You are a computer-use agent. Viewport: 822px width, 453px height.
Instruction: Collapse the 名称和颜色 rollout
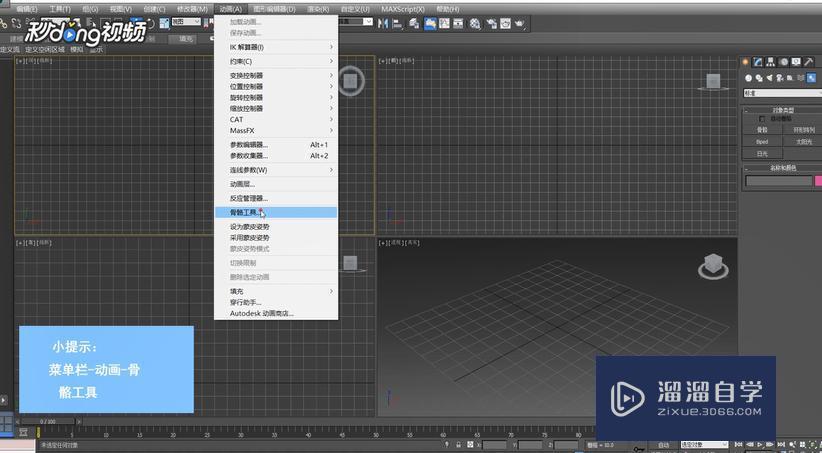point(784,168)
